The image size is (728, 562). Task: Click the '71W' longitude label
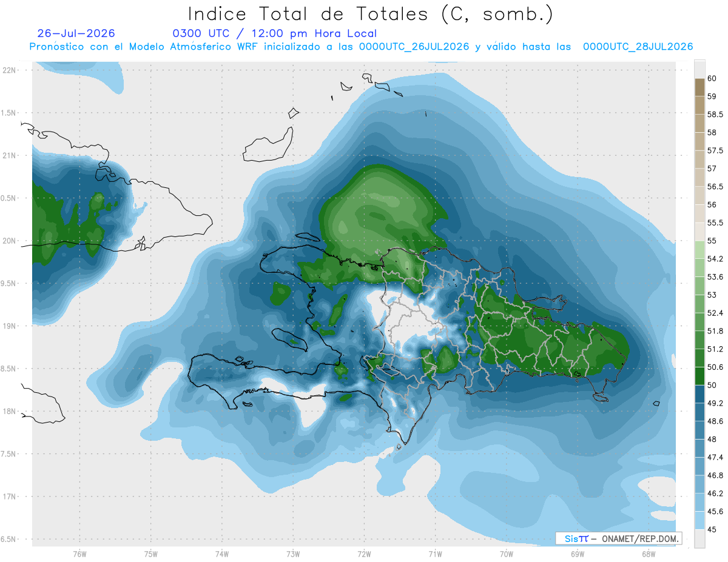tap(435, 554)
